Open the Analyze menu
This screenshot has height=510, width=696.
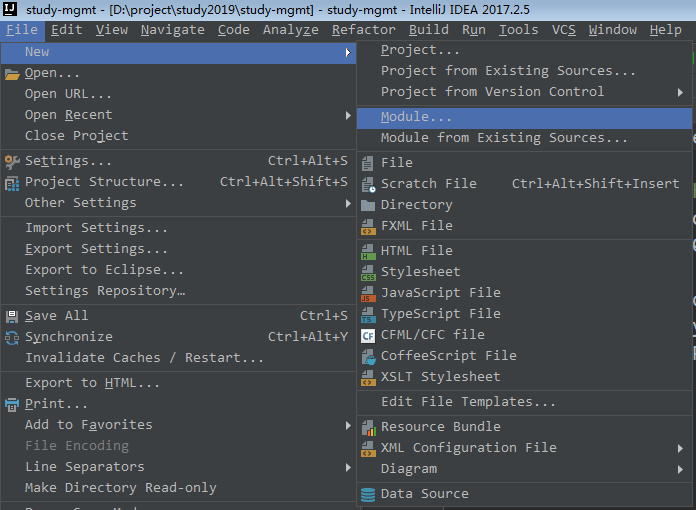pos(291,30)
